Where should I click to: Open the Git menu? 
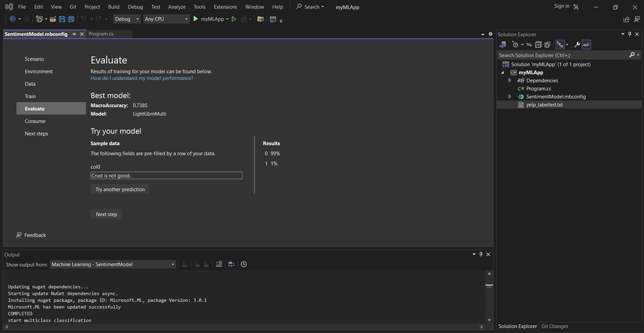pos(72,7)
